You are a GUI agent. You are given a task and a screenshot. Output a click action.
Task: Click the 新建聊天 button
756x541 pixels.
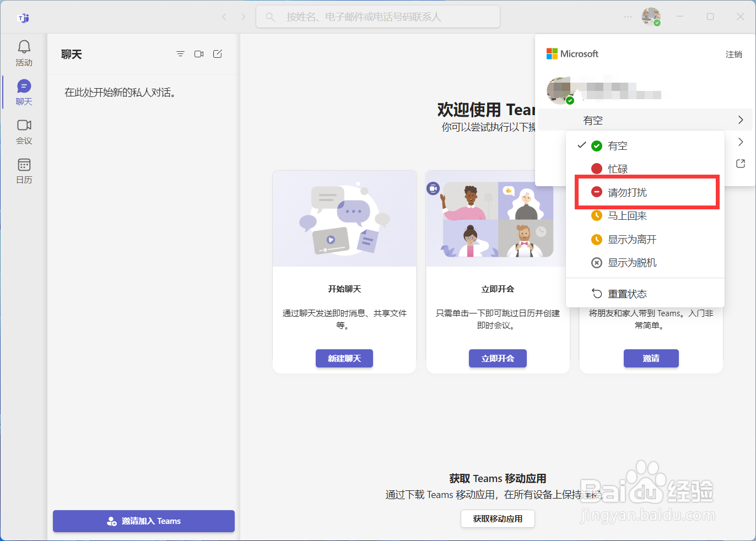coord(344,359)
